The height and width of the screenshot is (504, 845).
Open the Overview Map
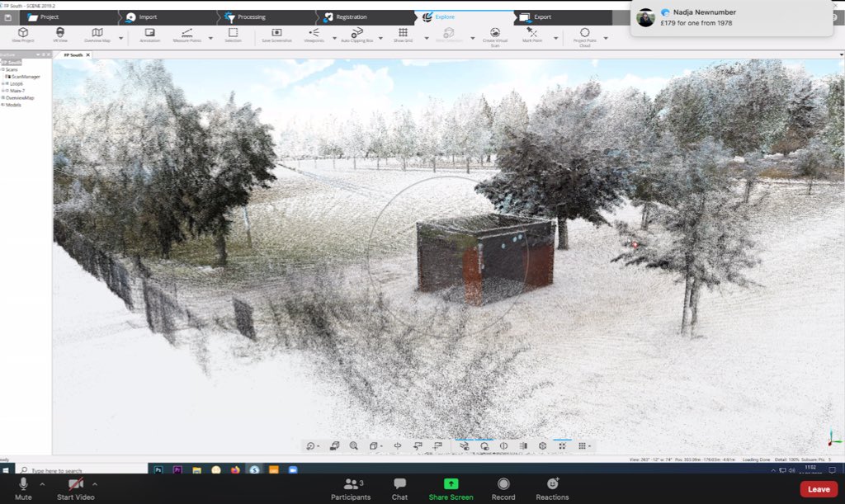96,33
